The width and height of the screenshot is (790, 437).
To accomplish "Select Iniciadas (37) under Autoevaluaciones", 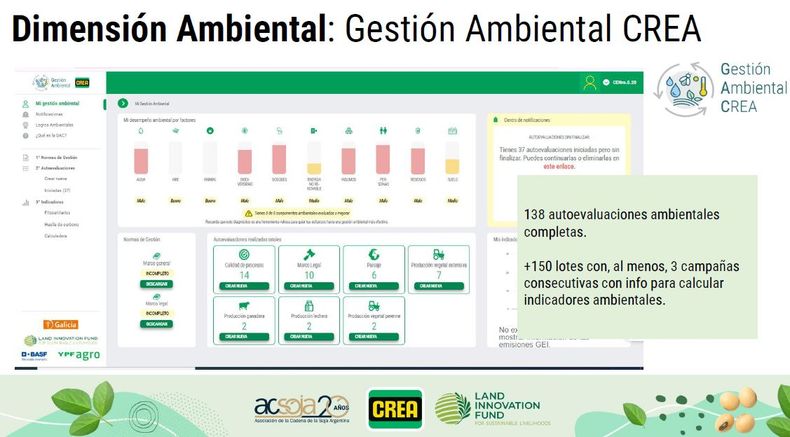I will point(57,191).
